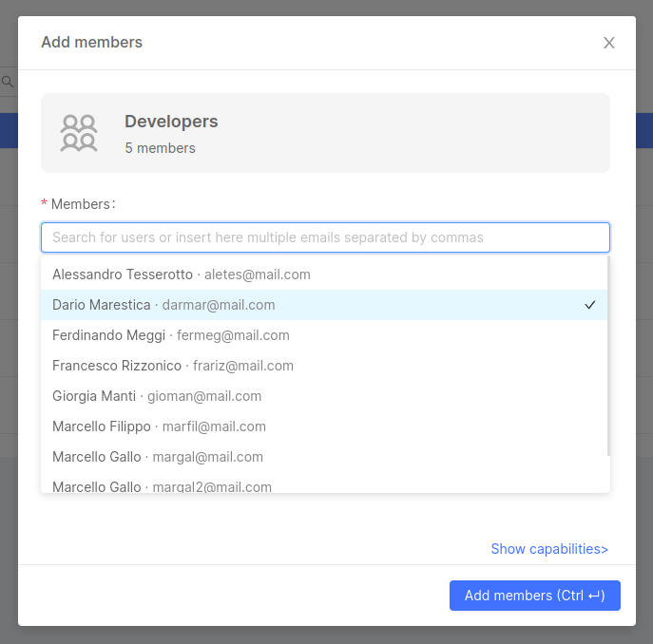Image resolution: width=653 pixels, height=644 pixels.
Task: Choose Francesco Rizzonico from the dropdown
Action: coord(172,366)
